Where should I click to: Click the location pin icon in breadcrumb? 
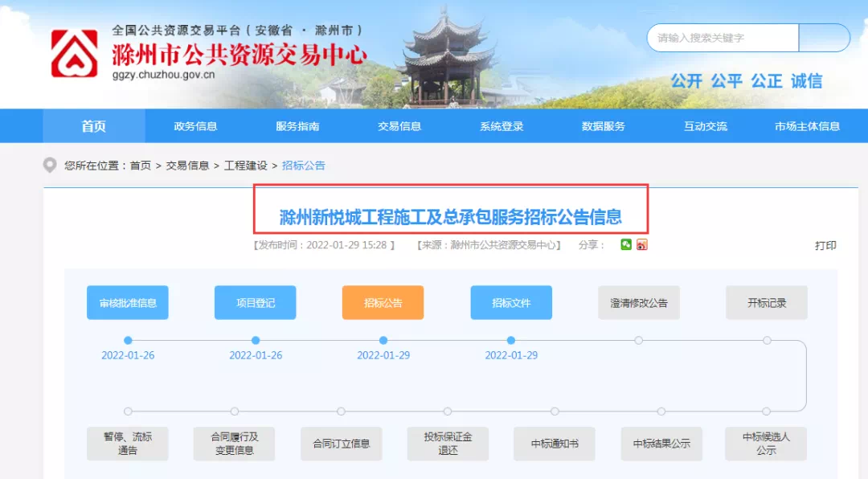point(50,165)
